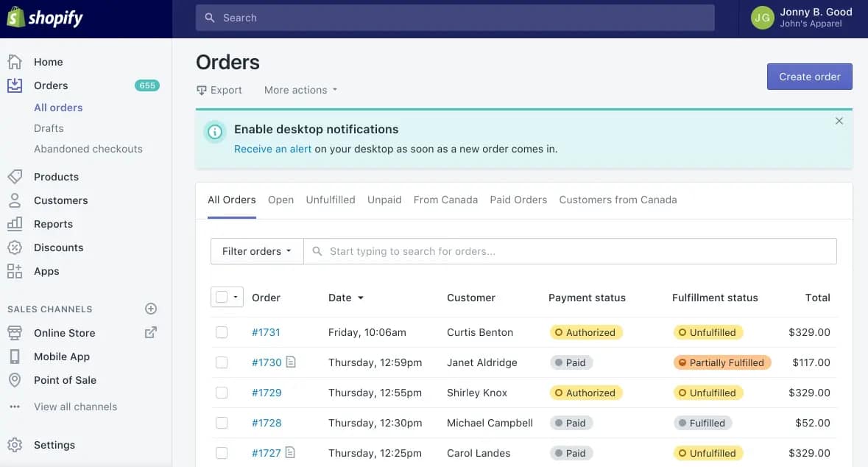The image size is (868, 467).
Task: Expand the Filter orders dropdown
Action: [256, 251]
